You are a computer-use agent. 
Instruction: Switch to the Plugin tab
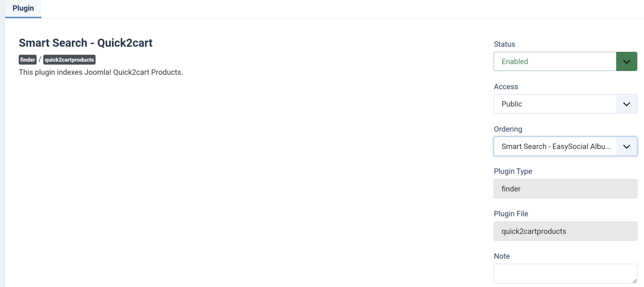click(23, 9)
